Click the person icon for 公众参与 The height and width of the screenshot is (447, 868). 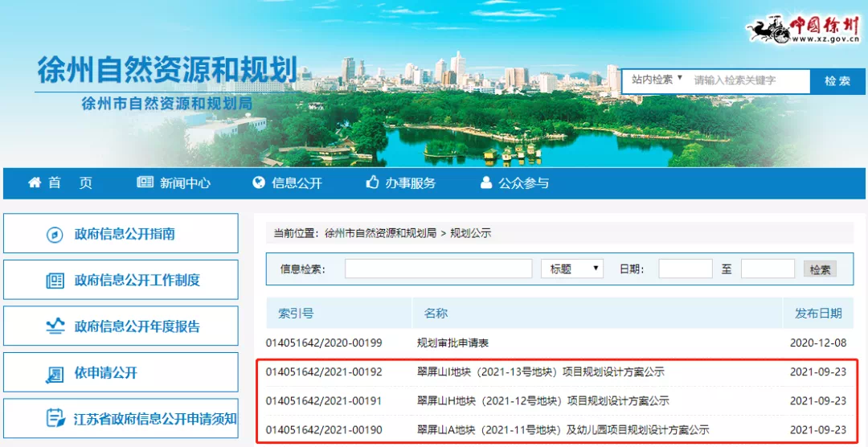pyautogui.click(x=486, y=182)
